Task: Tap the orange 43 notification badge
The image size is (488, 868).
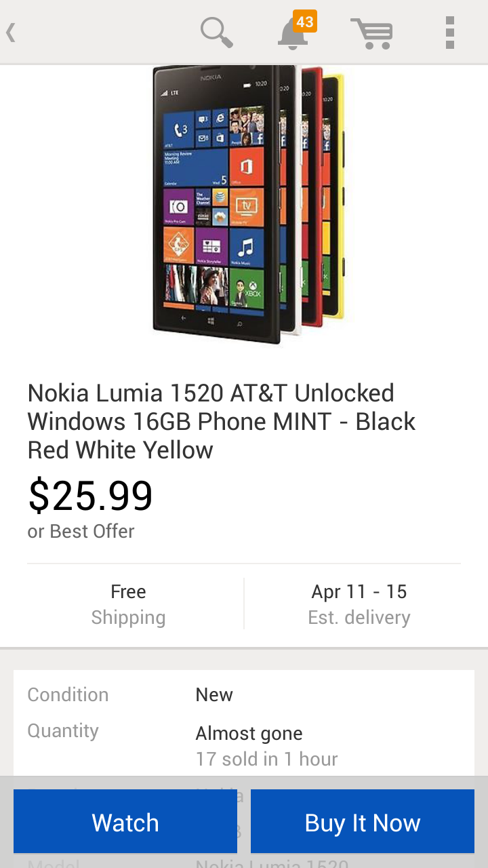Action: click(x=305, y=22)
